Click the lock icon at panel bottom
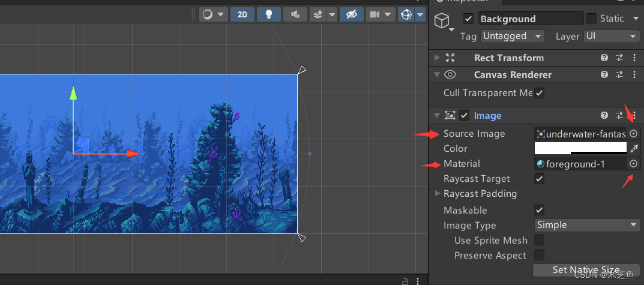 click(405, 281)
